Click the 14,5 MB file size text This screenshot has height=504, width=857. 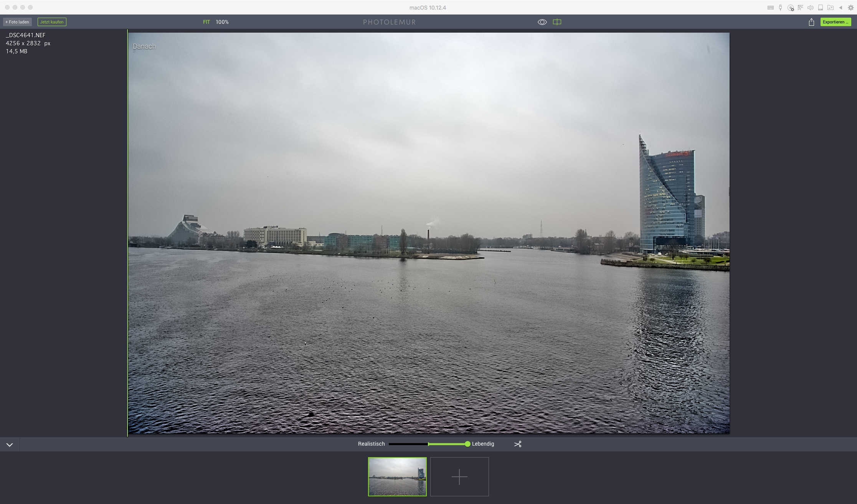(x=17, y=51)
